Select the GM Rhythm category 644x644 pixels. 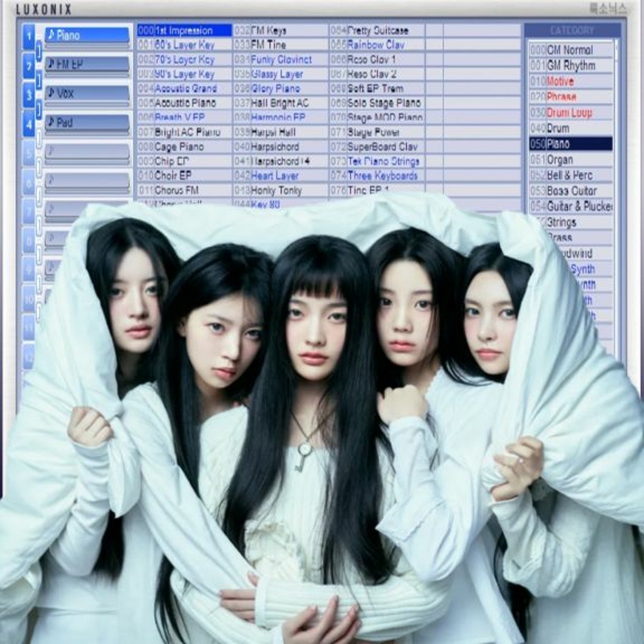coord(571,66)
